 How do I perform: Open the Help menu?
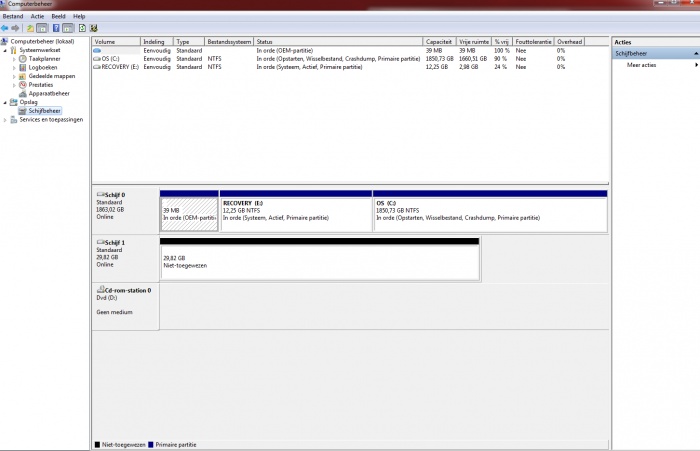pos(79,16)
